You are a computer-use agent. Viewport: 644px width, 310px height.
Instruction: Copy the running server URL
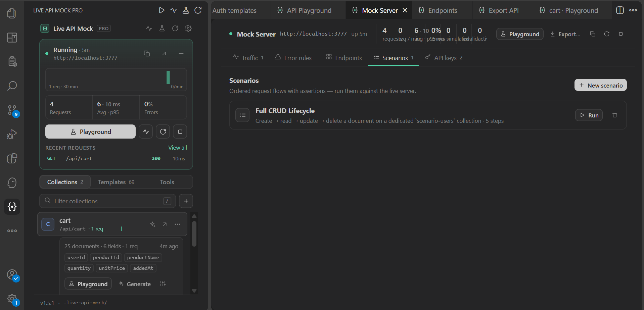tap(147, 54)
